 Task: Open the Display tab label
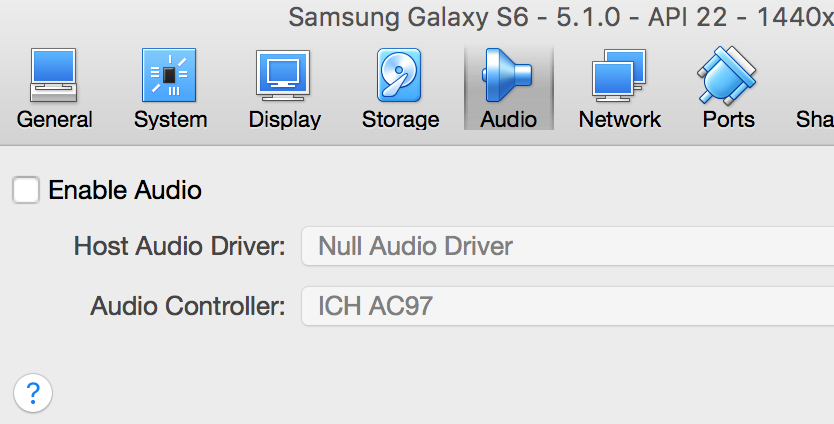click(284, 120)
